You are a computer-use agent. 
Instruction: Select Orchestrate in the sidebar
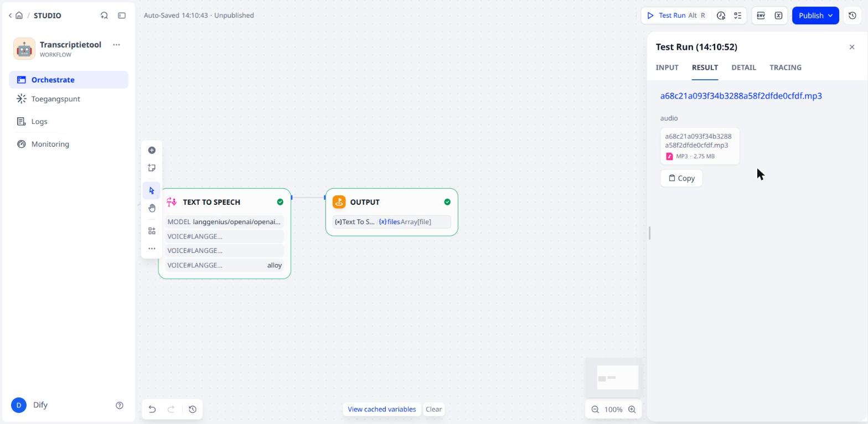69,80
